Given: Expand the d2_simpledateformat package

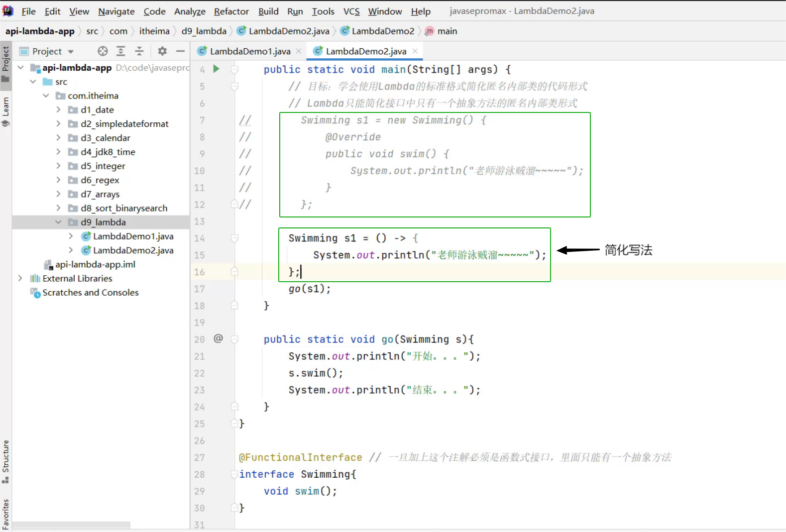Looking at the screenshot, I should [58, 123].
